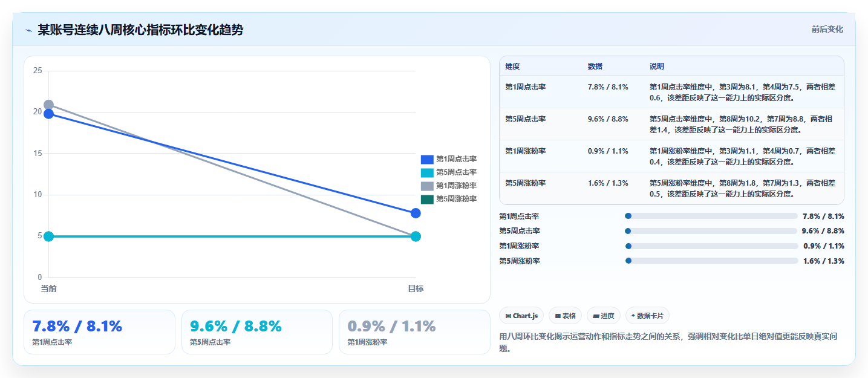Toggle the 第1周涨粉率 legend swatch

coord(427,186)
